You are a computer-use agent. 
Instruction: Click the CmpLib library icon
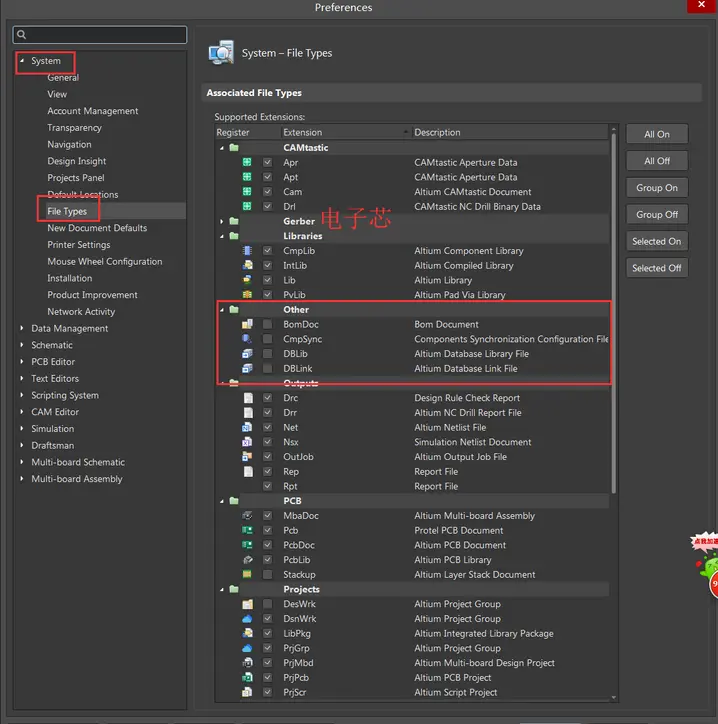click(x=247, y=251)
